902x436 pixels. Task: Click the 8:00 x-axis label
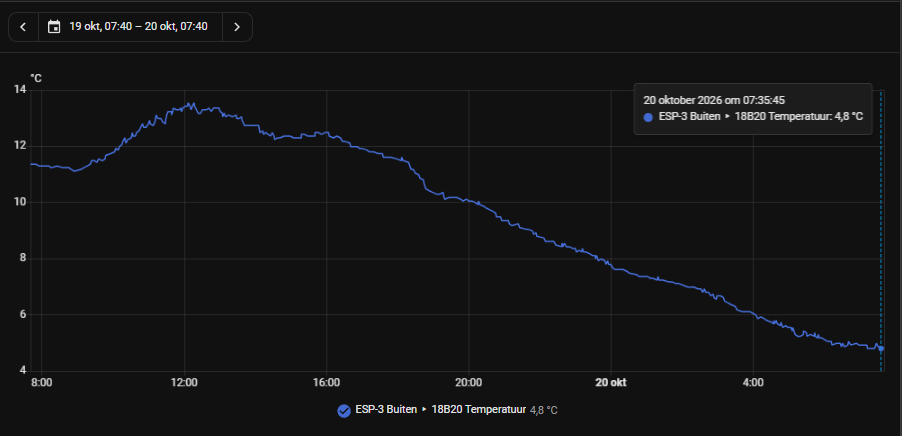pyautogui.click(x=42, y=383)
